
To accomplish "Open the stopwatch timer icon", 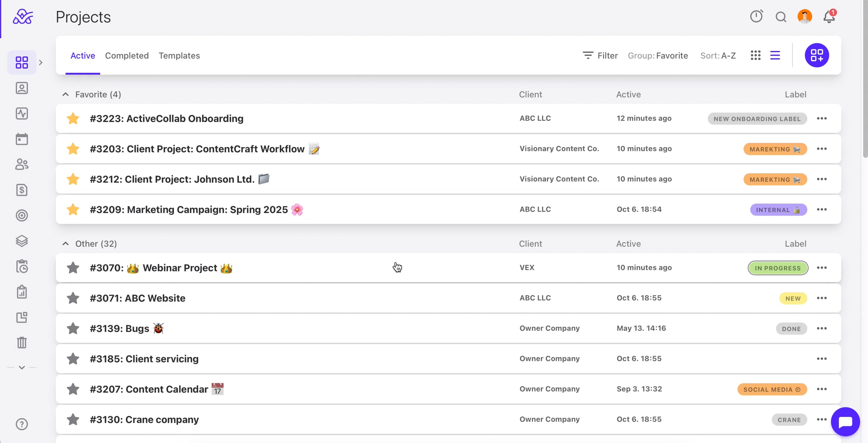I will (x=756, y=16).
